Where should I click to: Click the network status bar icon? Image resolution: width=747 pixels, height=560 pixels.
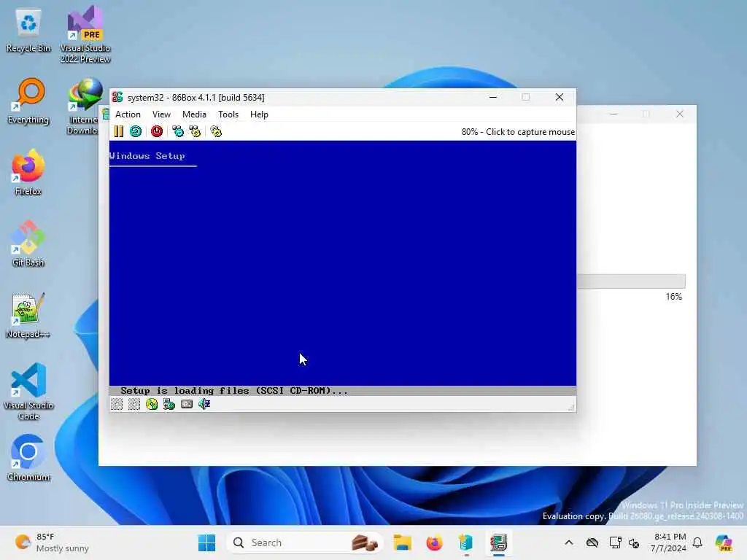pos(169,404)
